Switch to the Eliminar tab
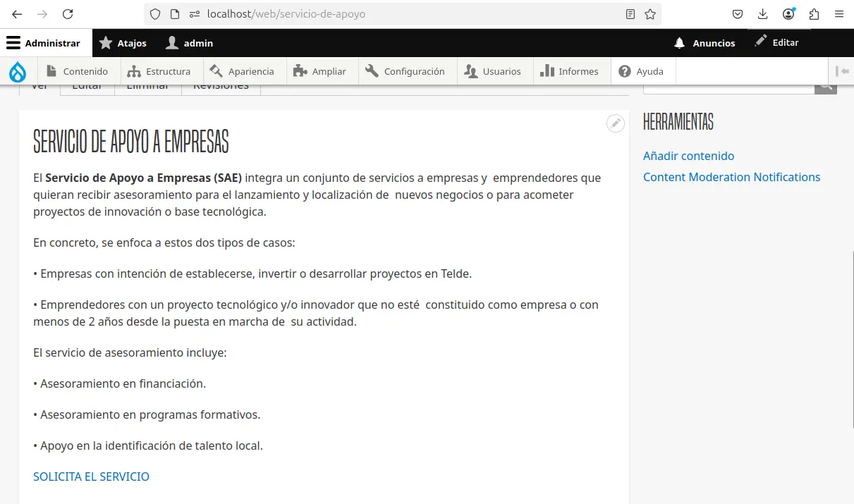854x504 pixels. click(x=148, y=84)
